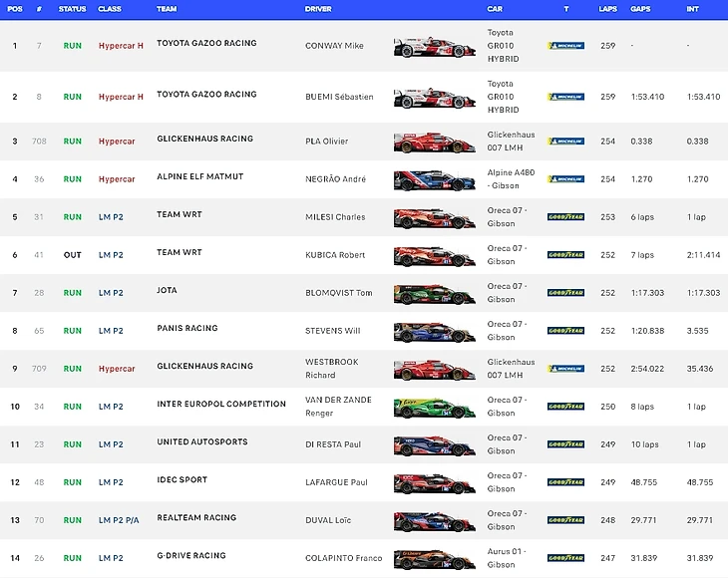Click the Michelin logo in the Alpine Elf Matmut row

click(x=565, y=179)
